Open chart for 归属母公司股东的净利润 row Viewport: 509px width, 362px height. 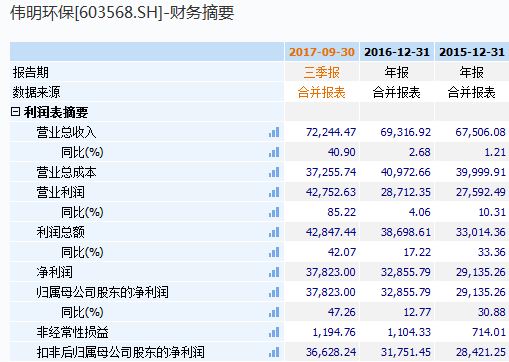coord(274,292)
